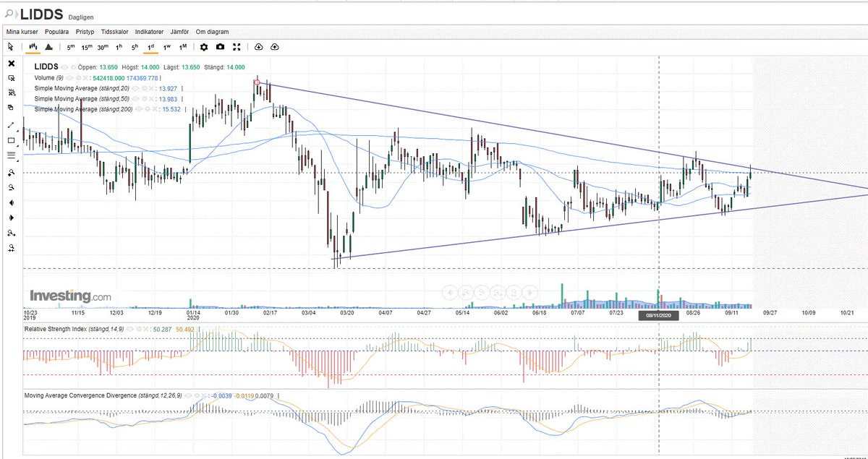Set timeframe to 1 week

tap(166, 47)
